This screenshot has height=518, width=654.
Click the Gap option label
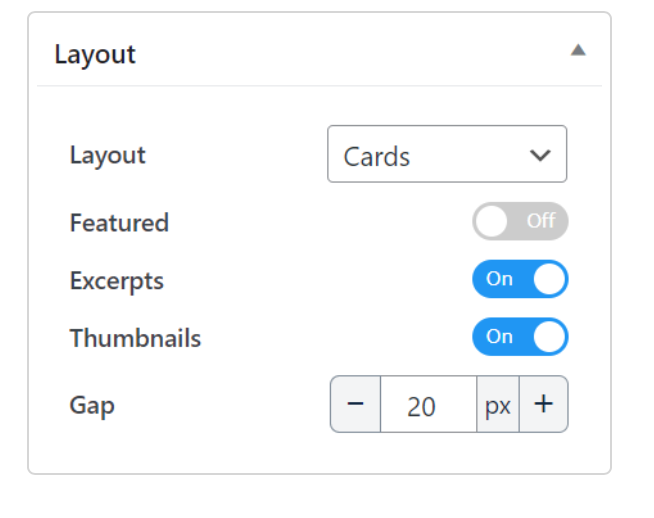[92, 405]
